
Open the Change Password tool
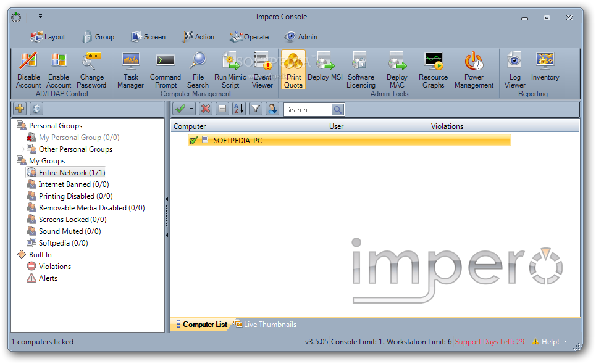tap(91, 70)
